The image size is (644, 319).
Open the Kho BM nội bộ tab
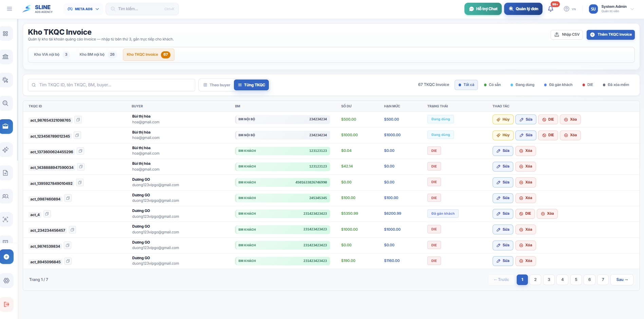coord(98,55)
